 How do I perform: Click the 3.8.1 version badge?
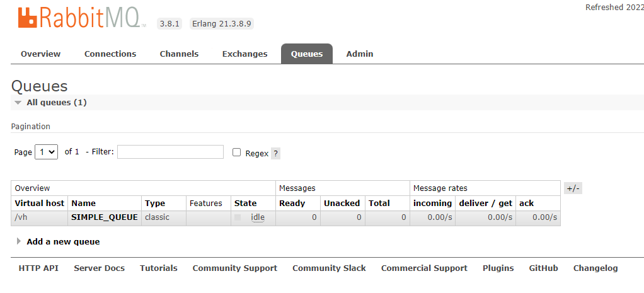click(x=170, y=24)
